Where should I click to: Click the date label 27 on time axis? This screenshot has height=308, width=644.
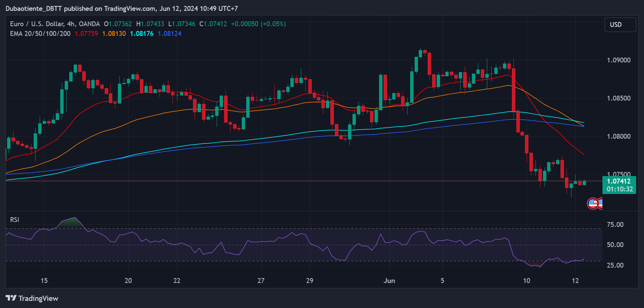click(261, 281)
